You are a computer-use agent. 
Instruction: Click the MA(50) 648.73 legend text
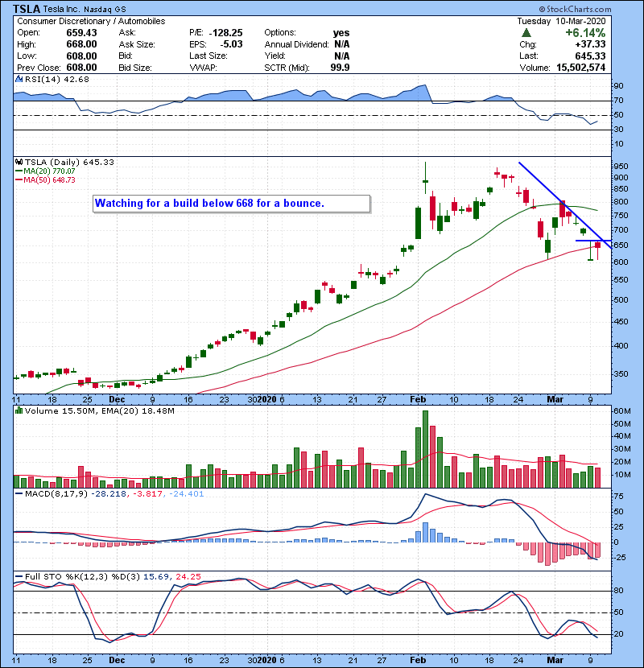(x=49, y=180)
